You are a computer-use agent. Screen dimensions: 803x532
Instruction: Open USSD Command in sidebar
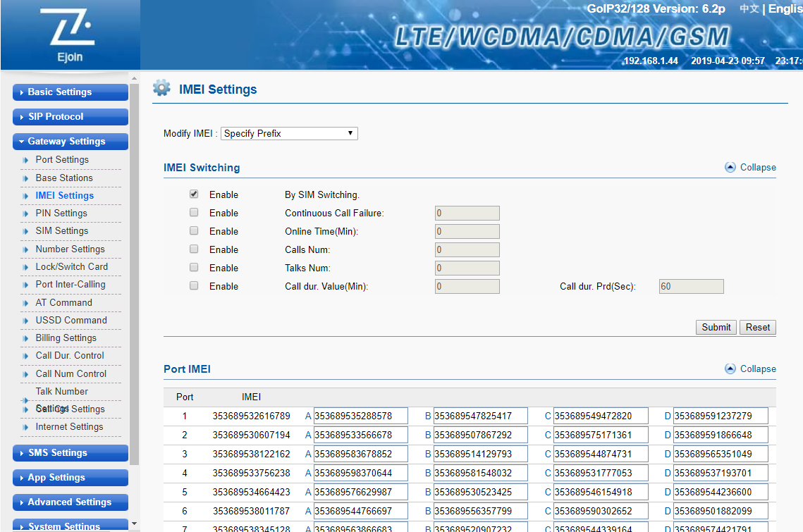(x=71, y=321)
